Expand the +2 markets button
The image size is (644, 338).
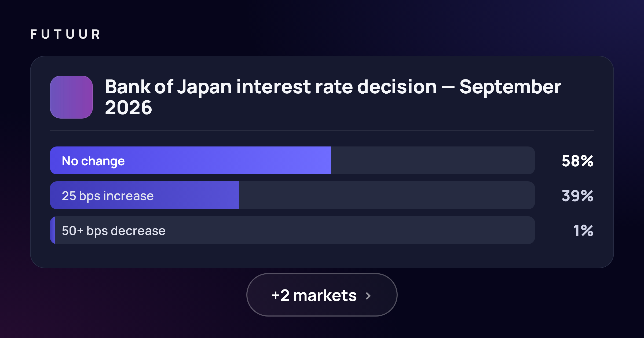tap(322, 295)
